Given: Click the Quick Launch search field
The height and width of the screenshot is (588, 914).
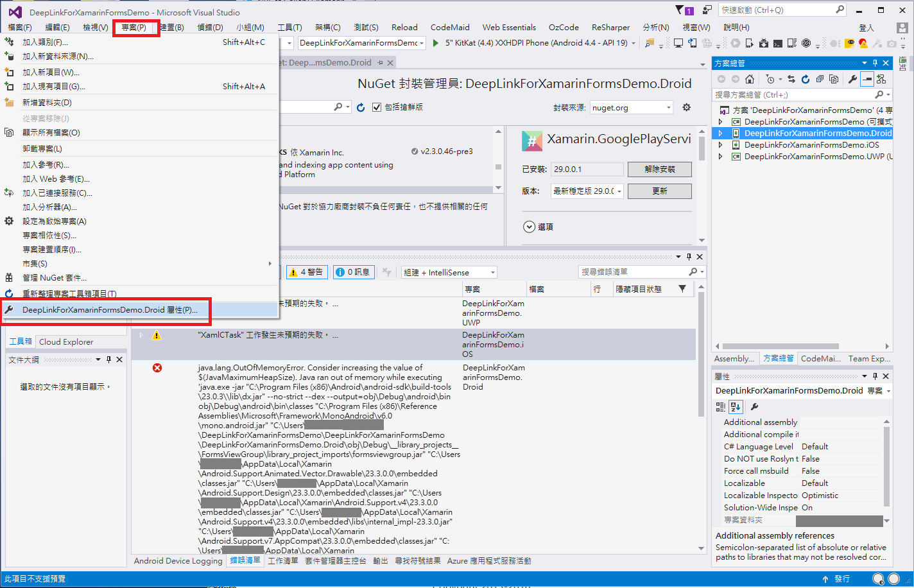Looking at the screenshot, I should coord(782,10).
